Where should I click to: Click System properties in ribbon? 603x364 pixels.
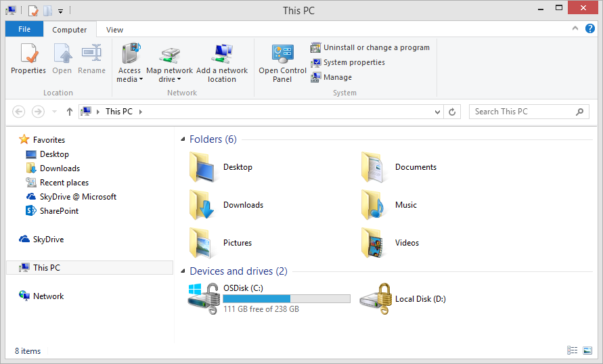click(x=348, y=62)
